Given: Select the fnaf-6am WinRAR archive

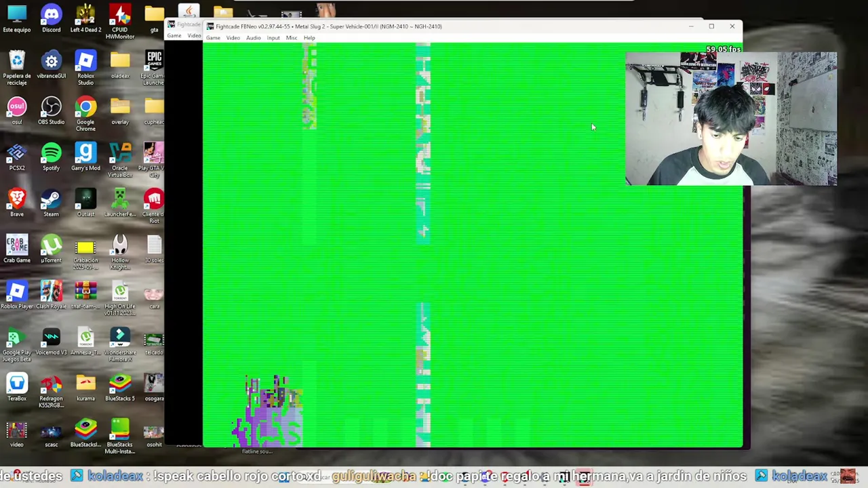Looking at the screenshot, I should pyautogui.click(x=85, y=296).
